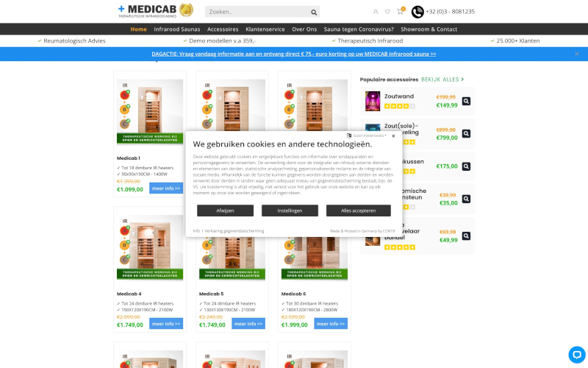Quick view the Zoutwand product

pyautogui.click(x=466, y=101)
